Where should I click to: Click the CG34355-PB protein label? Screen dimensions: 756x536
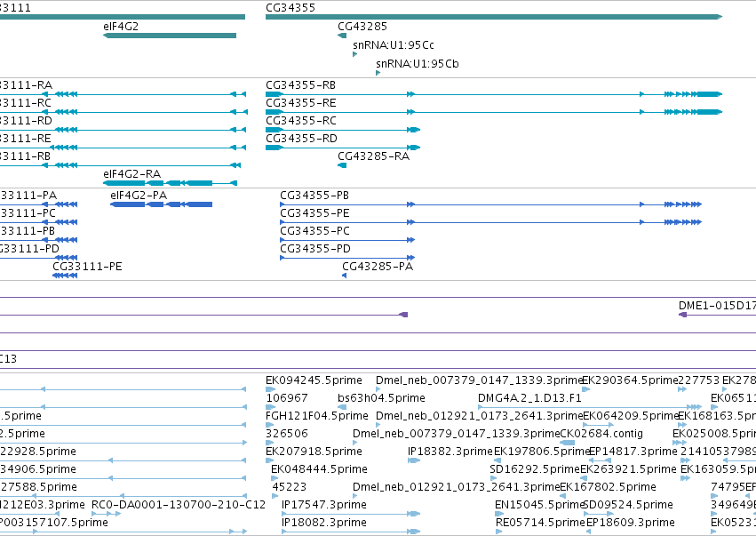pyautogui.click(x=314, y=196)
